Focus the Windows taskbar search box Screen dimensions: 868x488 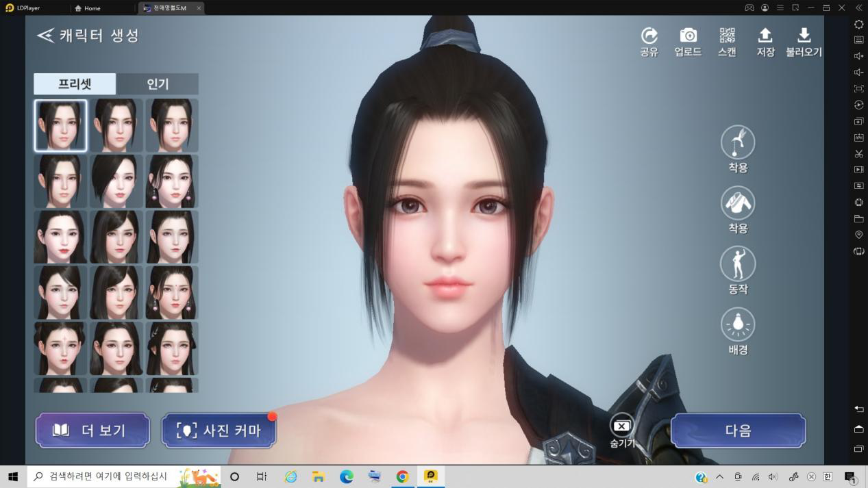click(x=125, y=476)
